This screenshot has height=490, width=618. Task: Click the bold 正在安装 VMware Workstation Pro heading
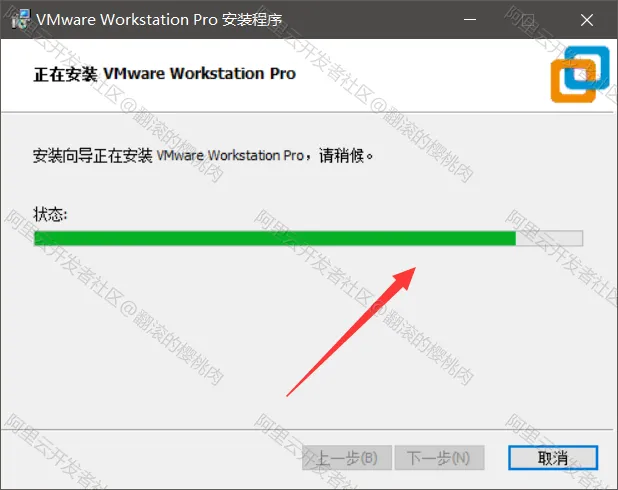(165, 74)
